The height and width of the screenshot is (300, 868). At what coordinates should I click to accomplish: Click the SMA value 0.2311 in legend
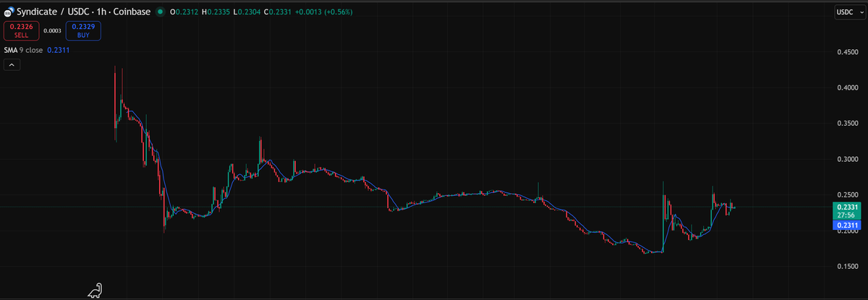point(59,51)
